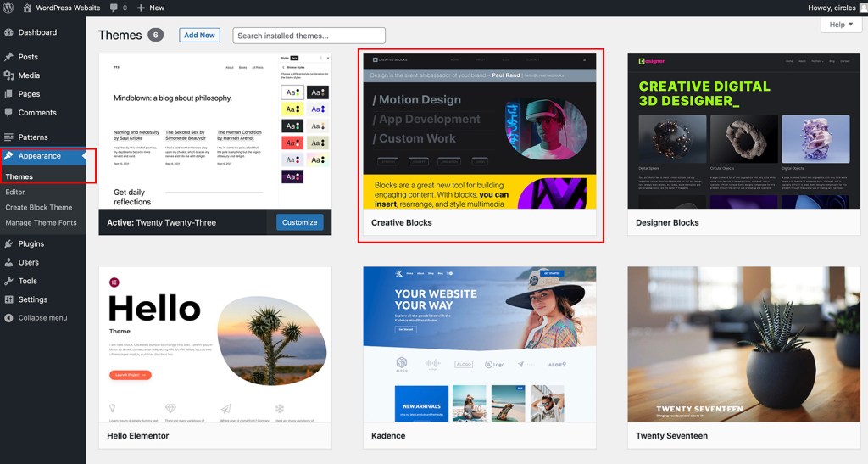Open the Twenty Twenty-Three theme screenshot

click(x=215, y=131)
